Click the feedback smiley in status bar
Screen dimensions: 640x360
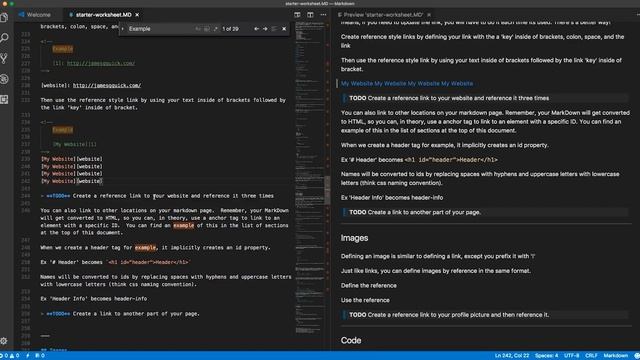pyautogui.click(x=636, y=356)
